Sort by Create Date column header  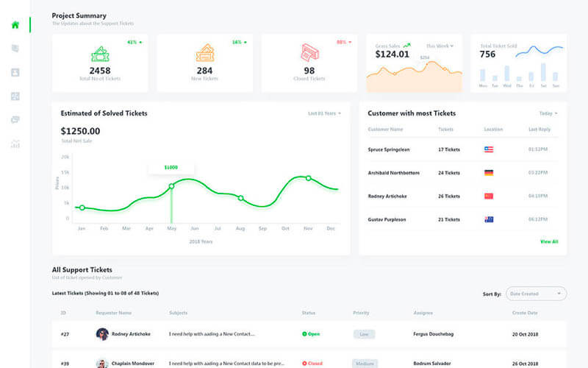pyautogui.click(x=525, y=313)
